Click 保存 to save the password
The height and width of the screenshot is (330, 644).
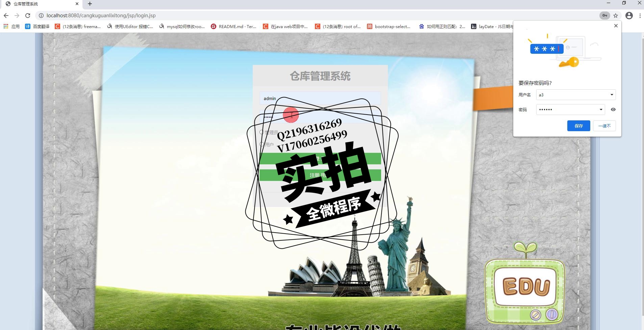click(578, 126)
